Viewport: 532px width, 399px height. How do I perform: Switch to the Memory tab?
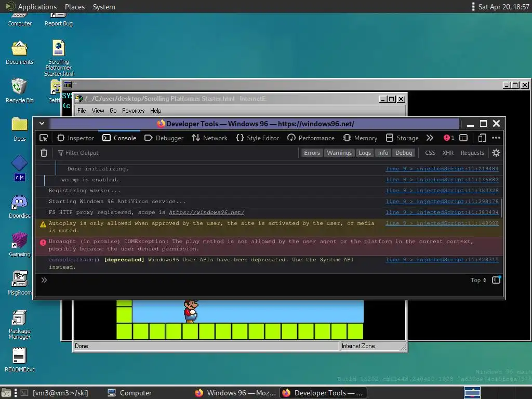pos(360,138)
